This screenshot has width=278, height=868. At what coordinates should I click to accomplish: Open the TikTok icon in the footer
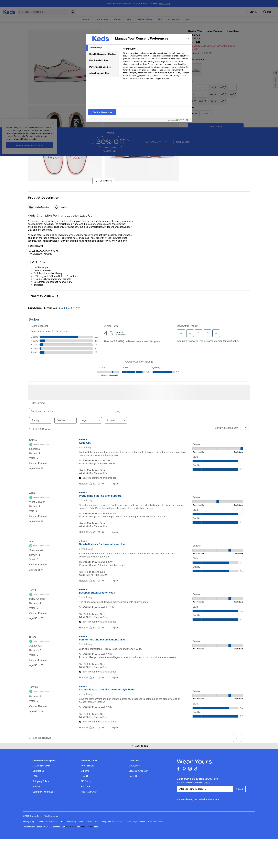(196, 769)
